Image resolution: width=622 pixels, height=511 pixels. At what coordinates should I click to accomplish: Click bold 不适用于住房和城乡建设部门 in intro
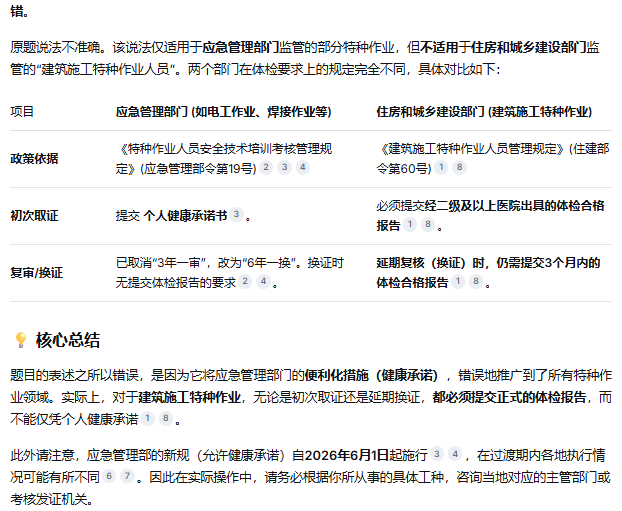point(503,47)
